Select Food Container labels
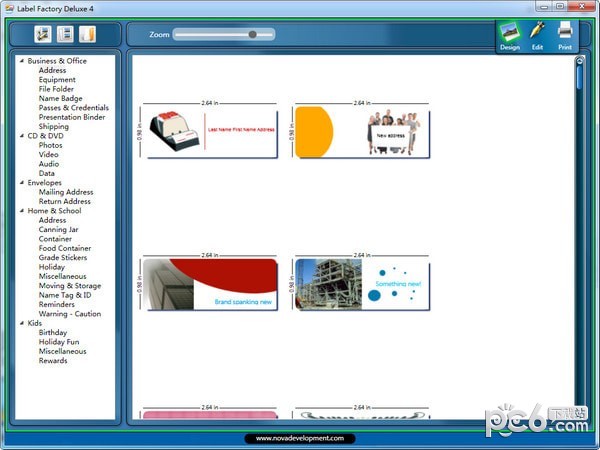The image size is (600, 450). tap(65, 248)
